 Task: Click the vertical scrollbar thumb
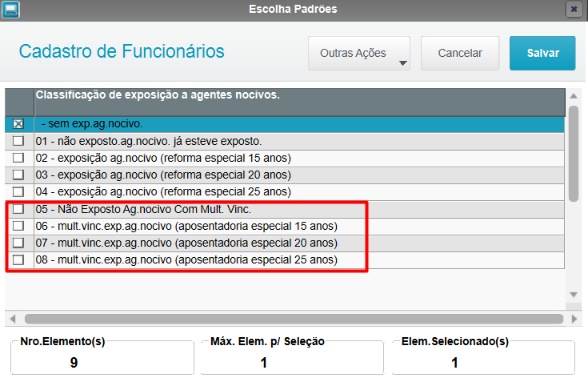pyautogui.click(x=574, y=154)
